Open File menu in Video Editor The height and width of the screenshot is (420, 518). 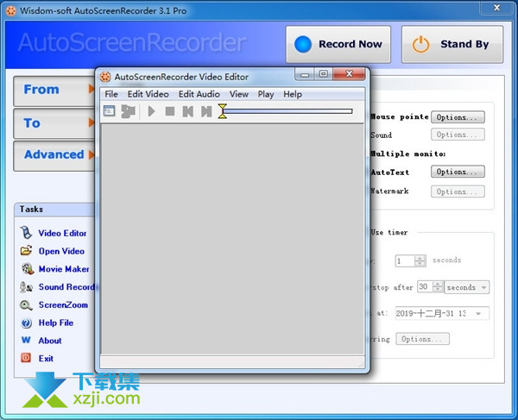pyautogui.click(x=111, y=94)
